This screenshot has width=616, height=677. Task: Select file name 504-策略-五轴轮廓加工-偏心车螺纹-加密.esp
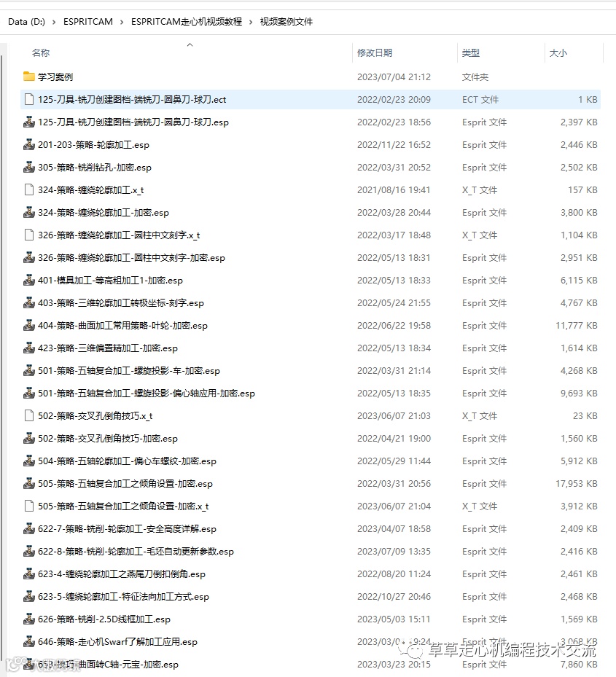pyautogui.click(x=127, y=461)
